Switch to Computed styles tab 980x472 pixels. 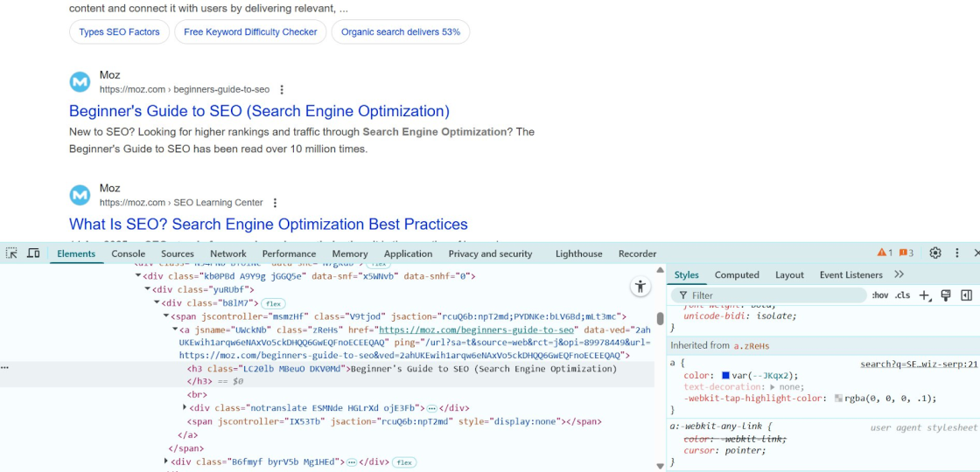[x=737, y=274]
